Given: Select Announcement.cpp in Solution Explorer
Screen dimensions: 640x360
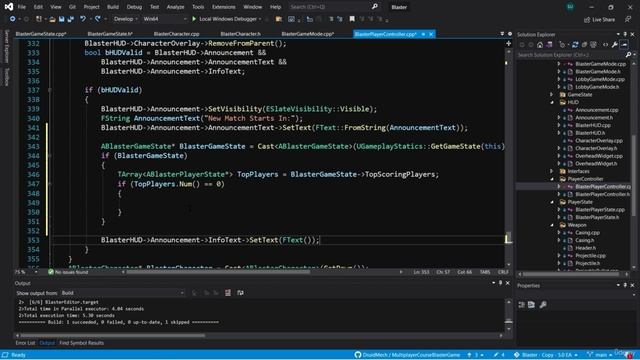Looking at the screenshot, I should [x=596, y=110].
